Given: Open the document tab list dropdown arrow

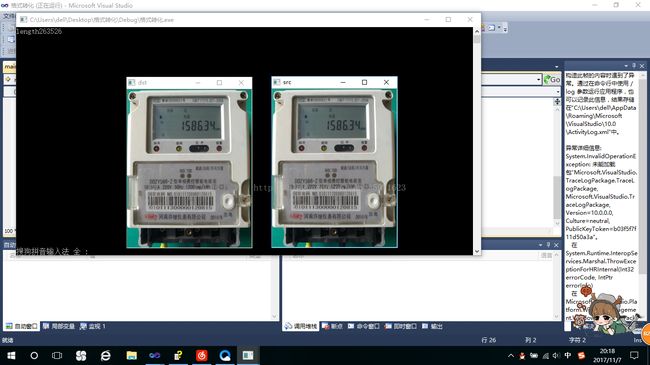Looking at the screenshot, I should click(556, 66).
